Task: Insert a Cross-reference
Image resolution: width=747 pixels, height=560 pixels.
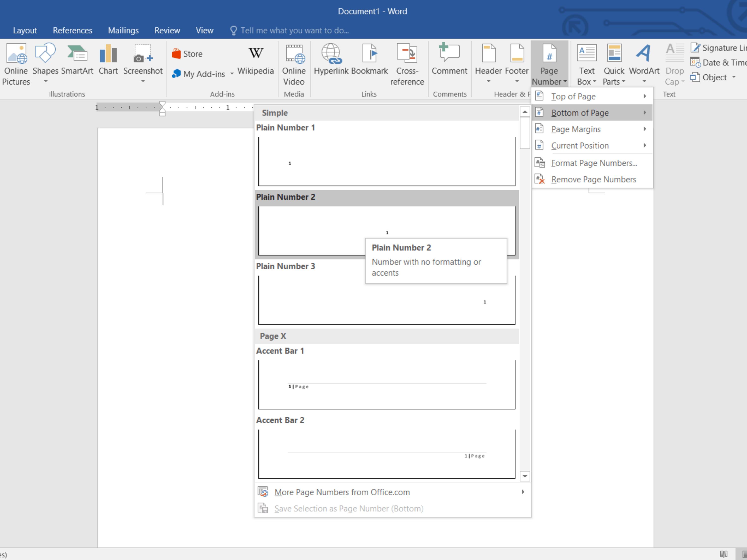Action: coord(407,64)
